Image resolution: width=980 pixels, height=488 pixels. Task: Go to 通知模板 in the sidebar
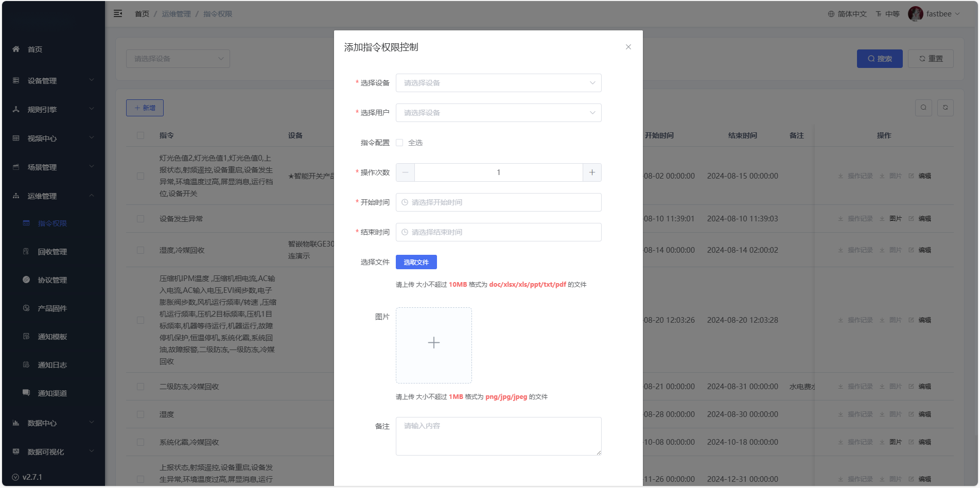tap(52, 337)
